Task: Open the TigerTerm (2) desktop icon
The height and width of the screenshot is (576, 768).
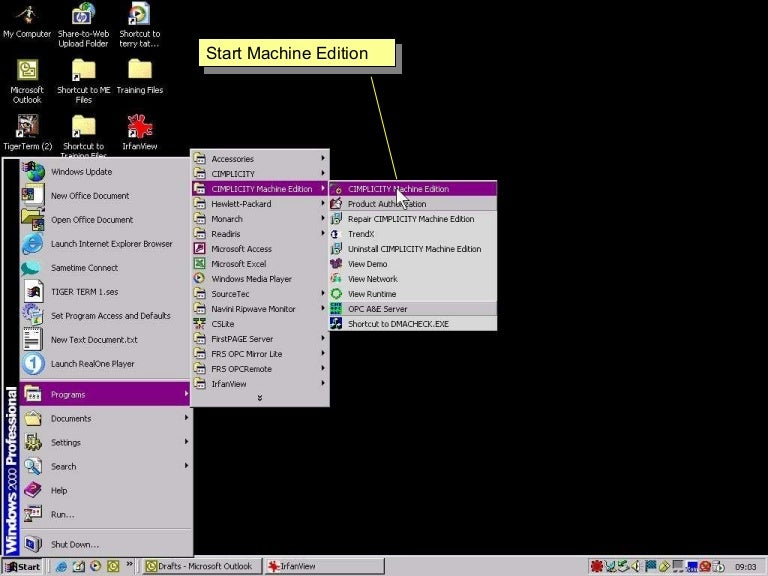Action: (x=27, y=127)
